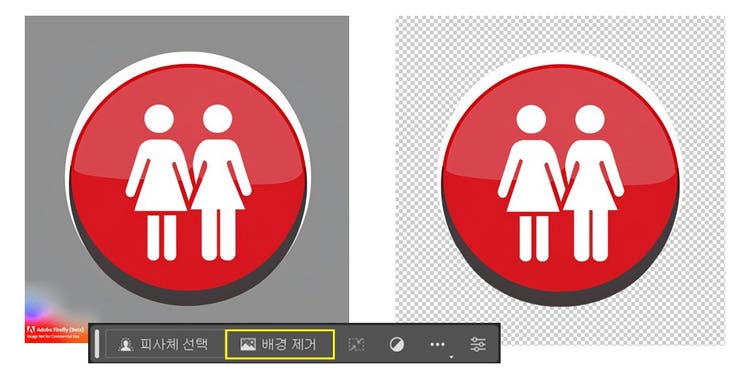This screenshot has width=750, height=381.
Task: Click the transform image icon in taskbar
Action: (356, 344)
